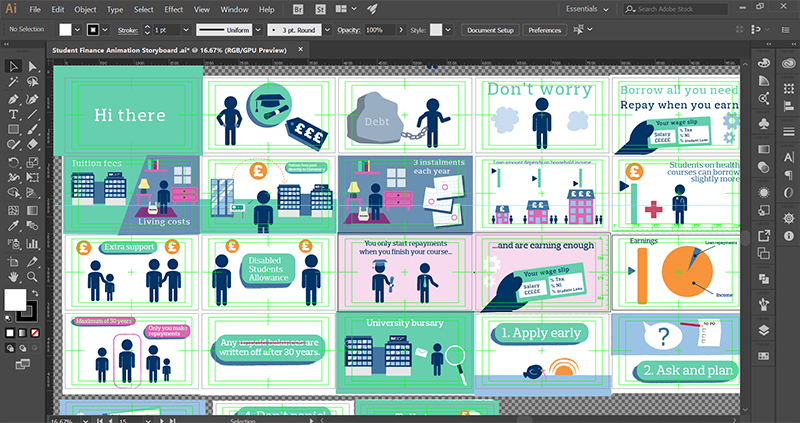The height and width of the screenshot is (423, 800).
Task: Open Adobe Stock (St button)
Action: [x=320, y=9]
